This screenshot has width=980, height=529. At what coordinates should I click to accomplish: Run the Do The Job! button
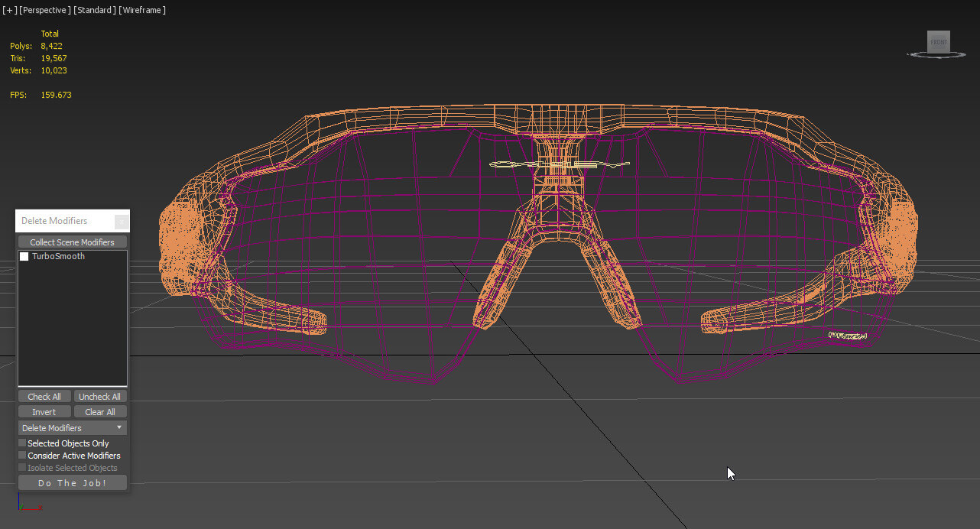tap(73, 483)
